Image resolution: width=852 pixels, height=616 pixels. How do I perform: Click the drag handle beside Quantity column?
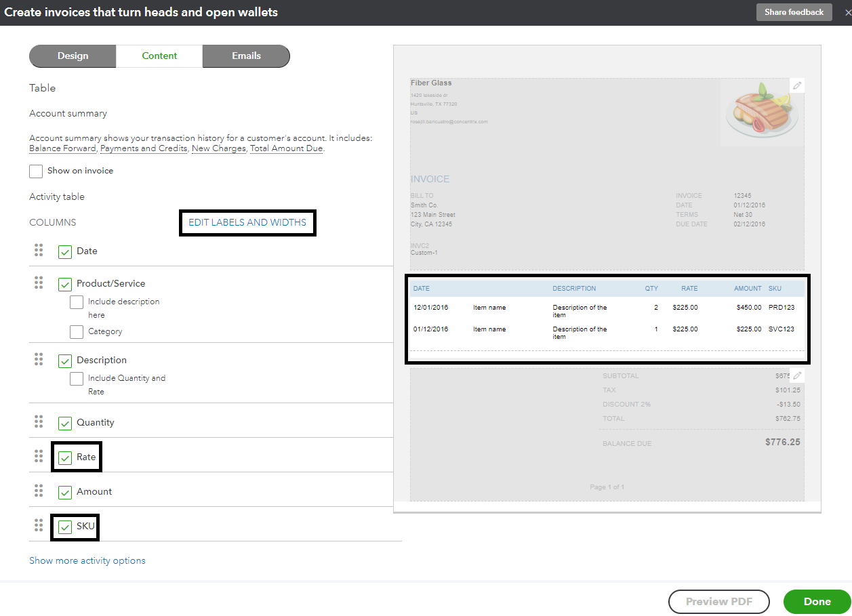pos(39,422)
